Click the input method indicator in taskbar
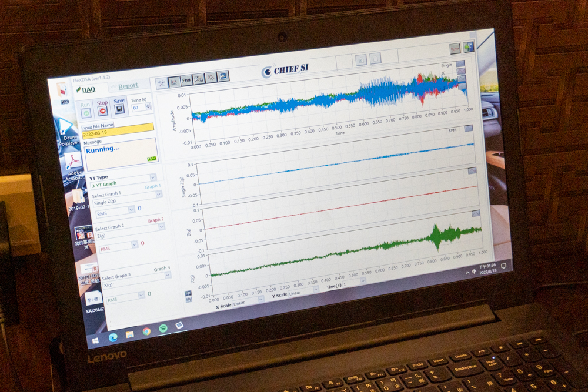Screen dimensions: 588x392 coord(473,272)
